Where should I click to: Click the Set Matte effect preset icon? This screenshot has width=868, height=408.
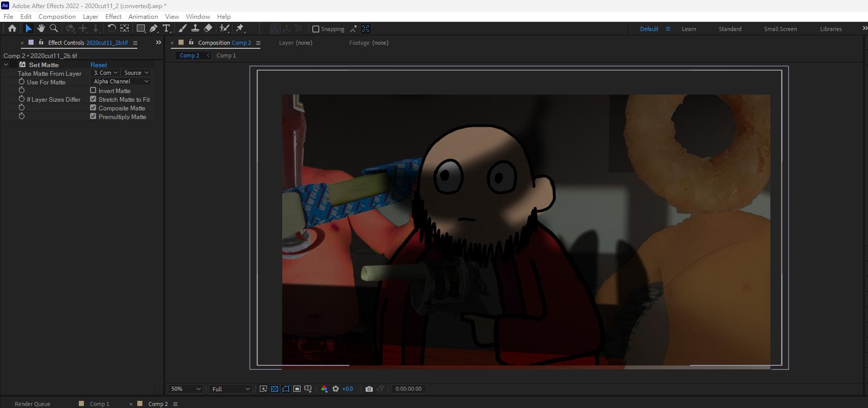coord(22,65)
